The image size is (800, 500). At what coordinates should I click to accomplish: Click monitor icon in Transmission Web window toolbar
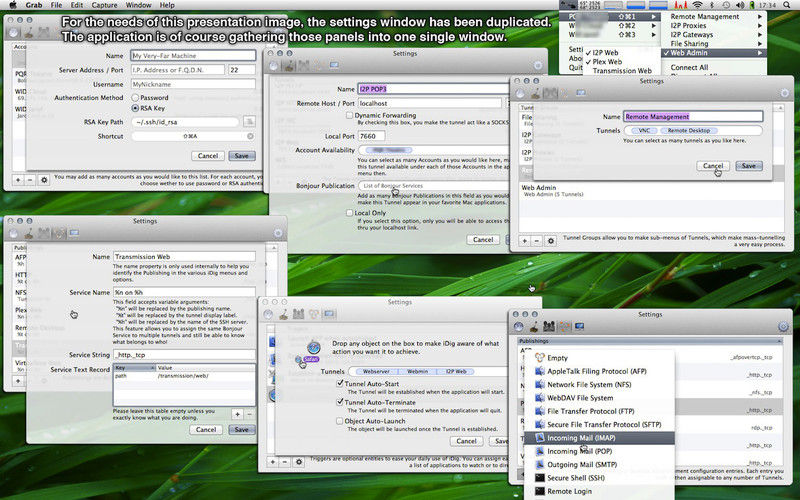[x=74, y=233]
